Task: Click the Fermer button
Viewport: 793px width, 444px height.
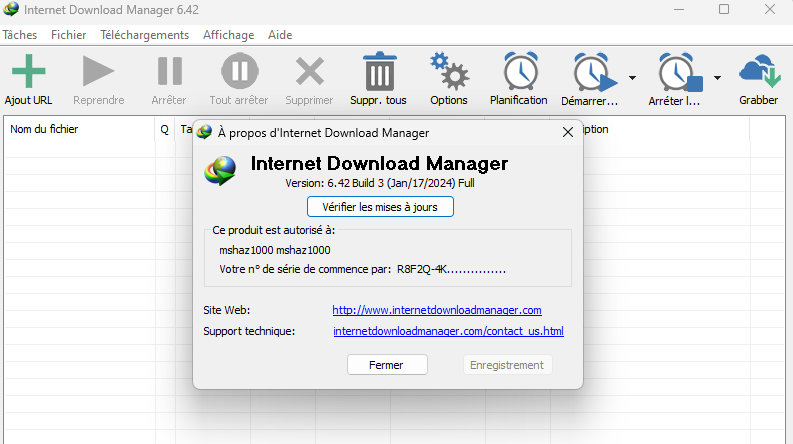Action: tap(387, 365)
